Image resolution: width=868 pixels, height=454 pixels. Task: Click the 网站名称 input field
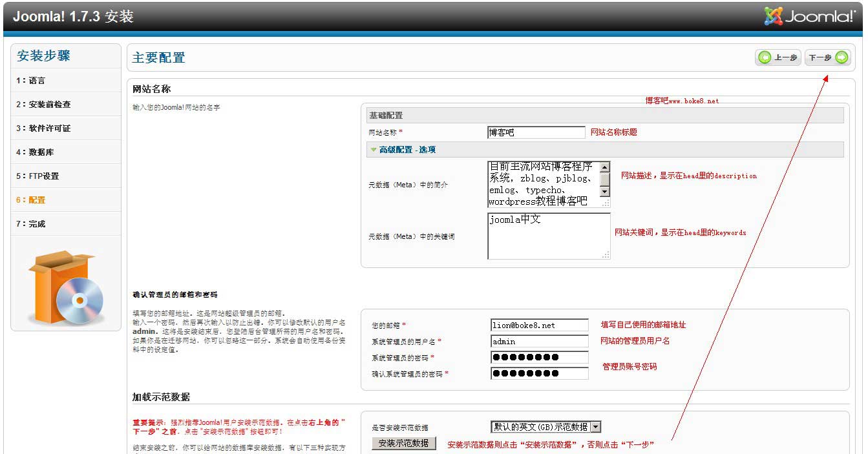pyautogui.click(x=536, y=132)
